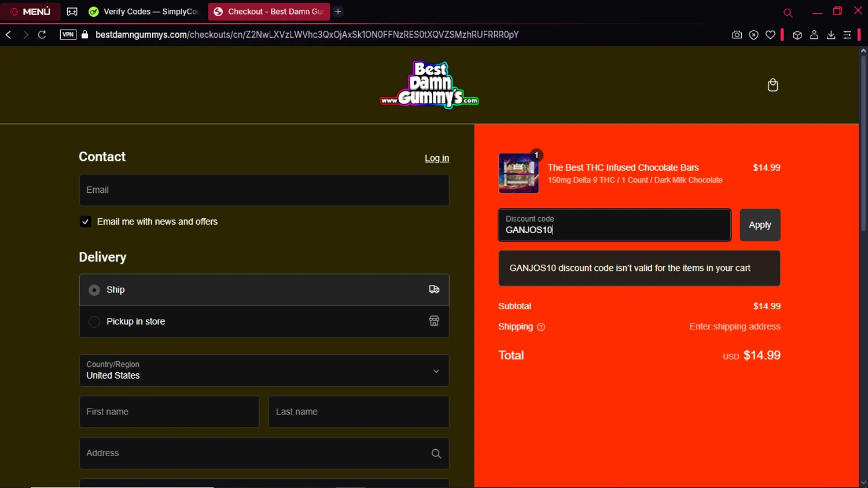This screenshot has height=488, width=868.
Task: Click the checkout URL in address bar
Action: (307, 35)
